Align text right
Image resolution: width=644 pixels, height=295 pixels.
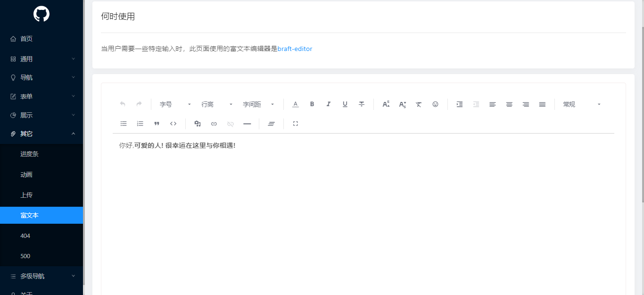pyautogui.click(x=526, y=104)
